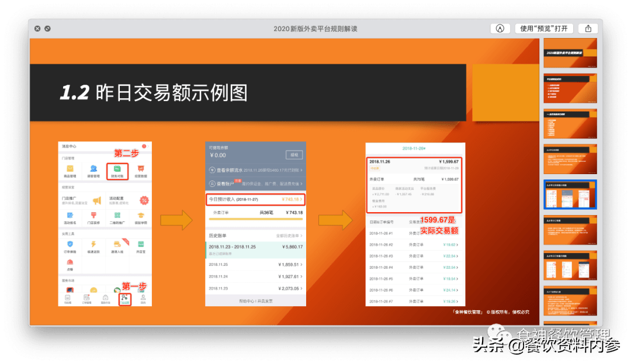Open page 7 thumbnail with three phone screenshots
Screen dimensions: 631x364
(x=570, y=265)
